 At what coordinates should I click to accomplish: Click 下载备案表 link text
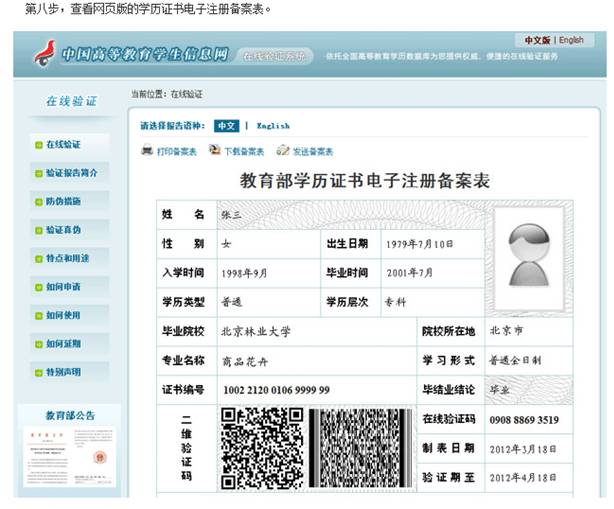(x=244, y=152)
